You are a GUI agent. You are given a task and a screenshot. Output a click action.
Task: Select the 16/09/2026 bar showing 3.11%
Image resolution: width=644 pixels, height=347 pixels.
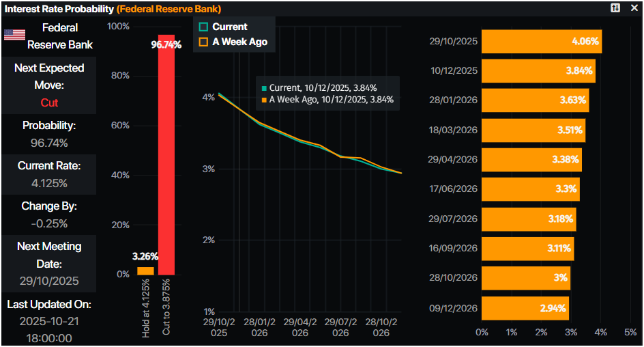(x=527, y=249)
